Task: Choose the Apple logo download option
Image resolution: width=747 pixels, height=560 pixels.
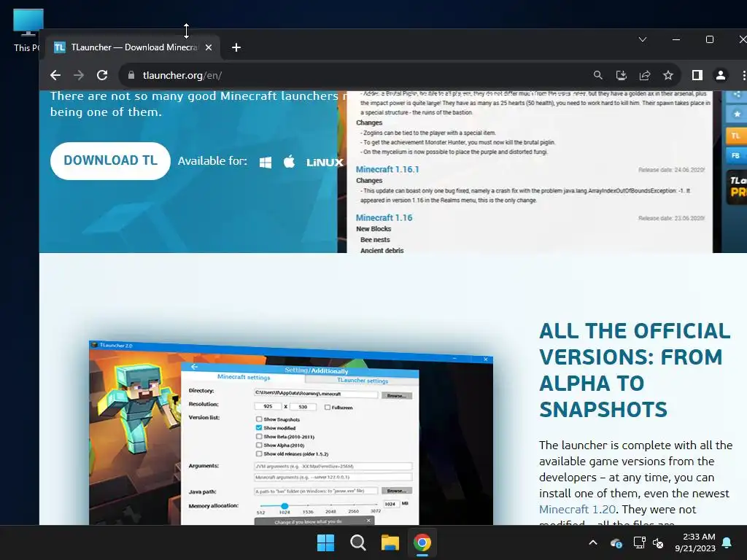Action: (x=289, y=162)
